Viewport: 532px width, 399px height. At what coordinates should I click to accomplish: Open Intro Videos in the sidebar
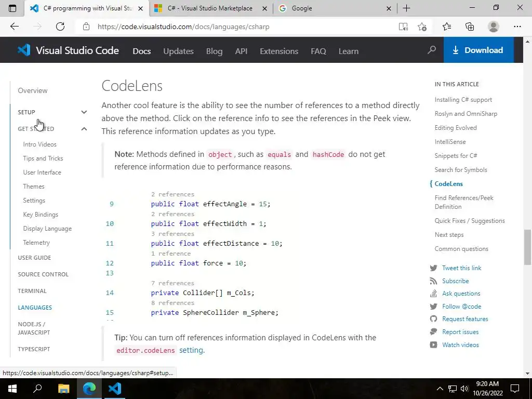tap(39, 144)
